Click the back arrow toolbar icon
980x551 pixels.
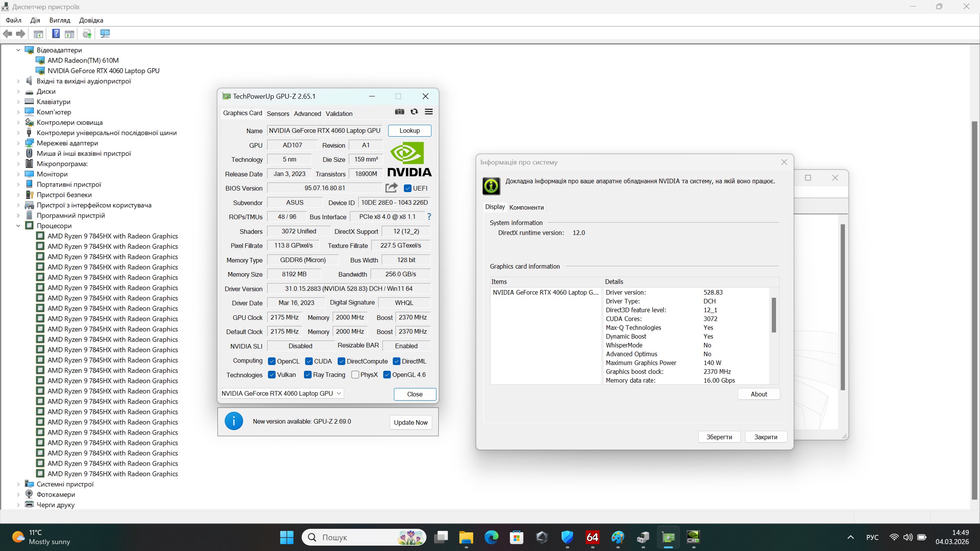tap(8, 34)
